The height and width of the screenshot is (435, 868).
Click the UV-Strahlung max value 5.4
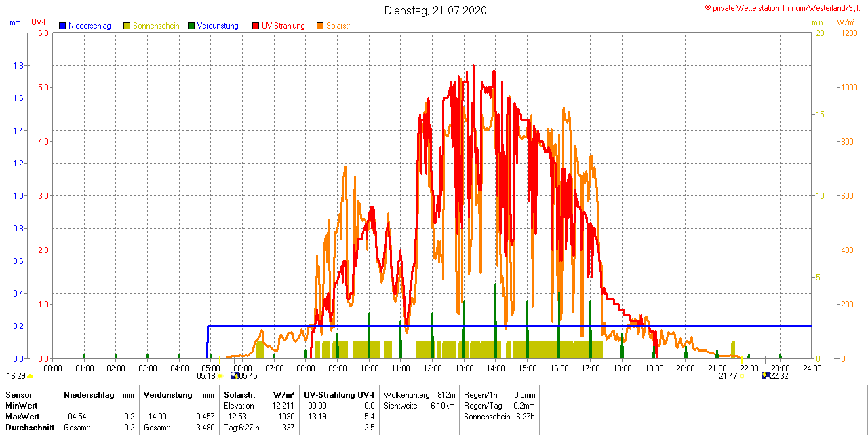[370, 417]
